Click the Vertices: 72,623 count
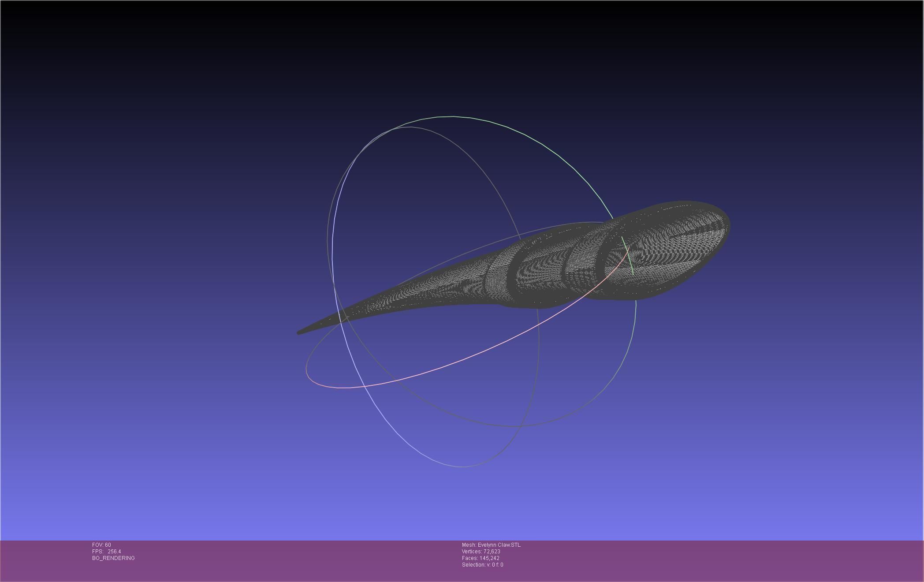This screenshot has height=582, width=924. 481,552
